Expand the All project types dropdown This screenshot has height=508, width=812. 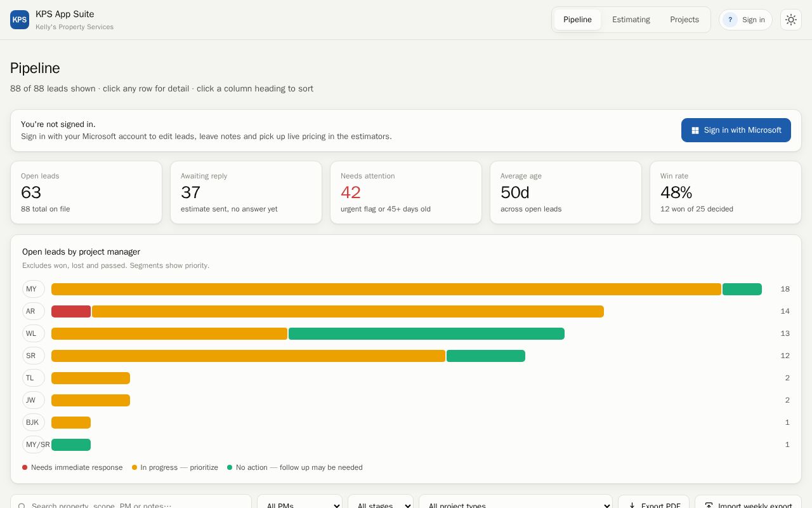click(516, 502)
